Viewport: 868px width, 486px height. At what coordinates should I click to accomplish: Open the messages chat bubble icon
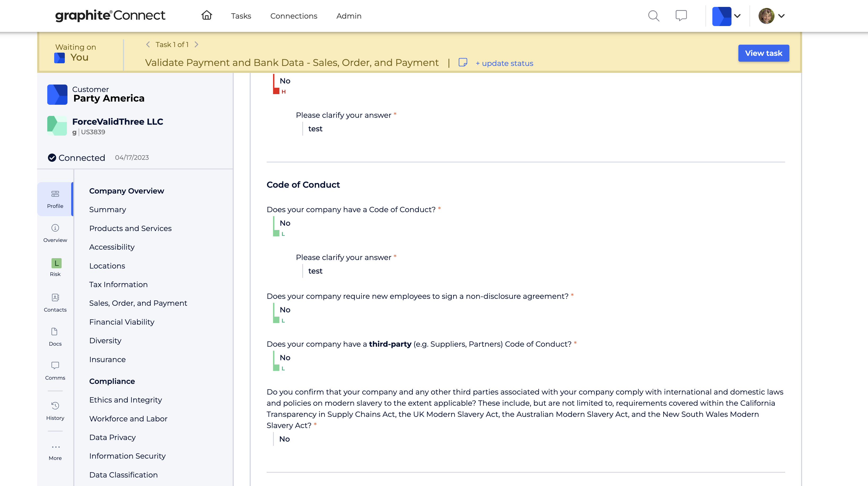coord(681,16)
